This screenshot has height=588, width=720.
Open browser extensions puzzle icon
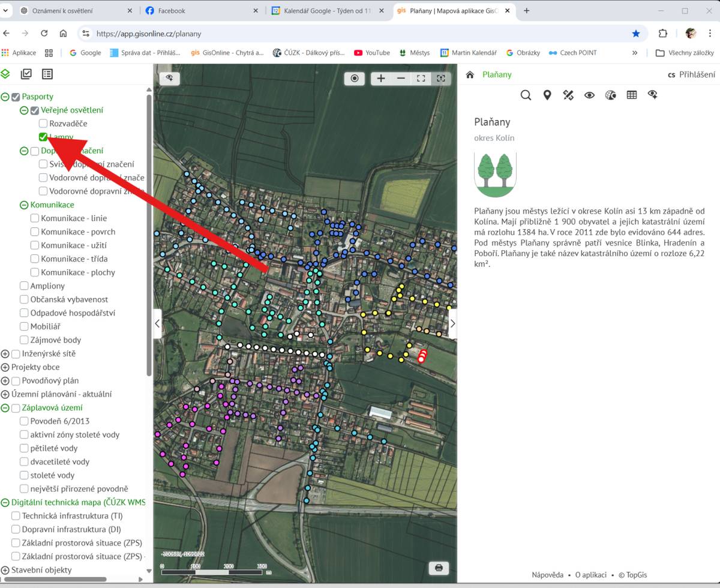[x=663, y=34]
